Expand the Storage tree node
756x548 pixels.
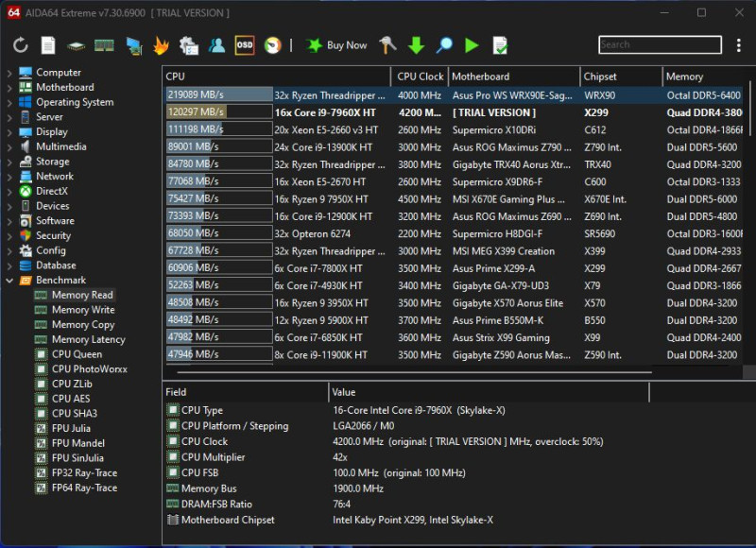(x=9, y=162)
